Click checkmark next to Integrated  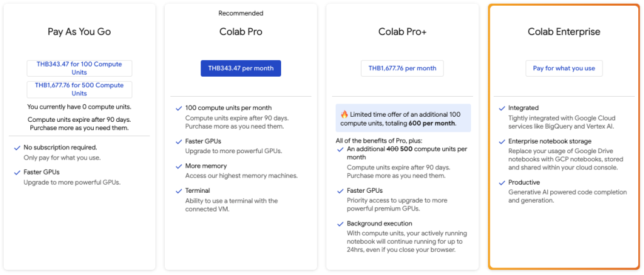point(502,108)
